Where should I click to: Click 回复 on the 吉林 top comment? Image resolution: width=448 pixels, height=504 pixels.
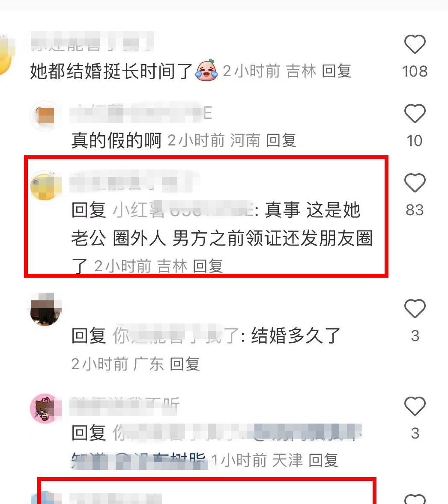pyautogui.click(x=337, y=71)
